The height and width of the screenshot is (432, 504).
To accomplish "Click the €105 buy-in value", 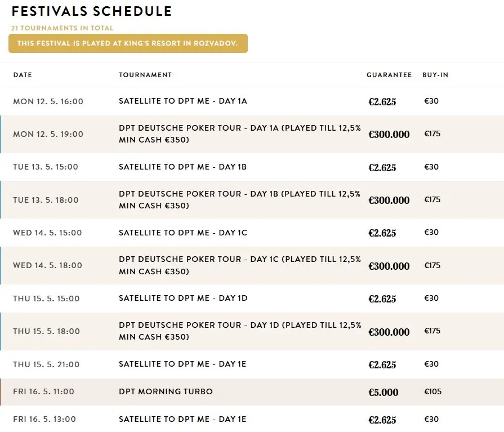I will coord(432,391).
